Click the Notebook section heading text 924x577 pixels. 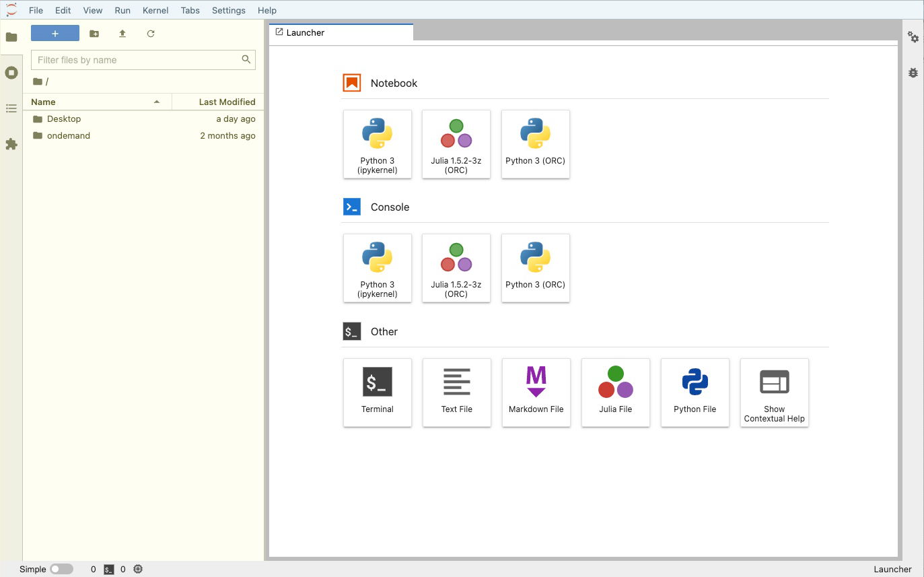(394, 83)
